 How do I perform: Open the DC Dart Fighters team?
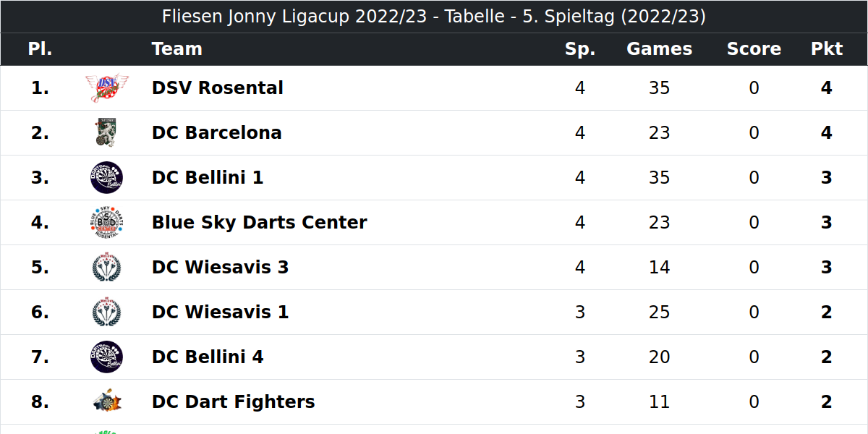pyautogui.click(x=234, y=402)
